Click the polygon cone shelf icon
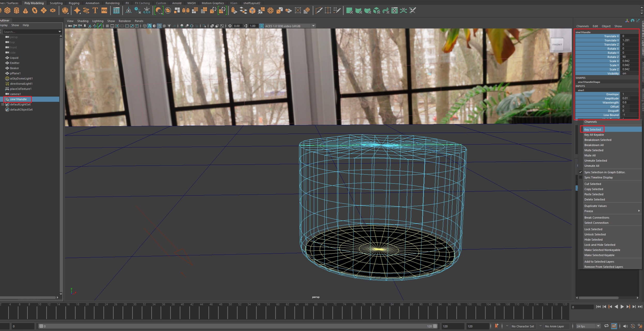Screen dimensions: 644x331 (x=25, y=11)
